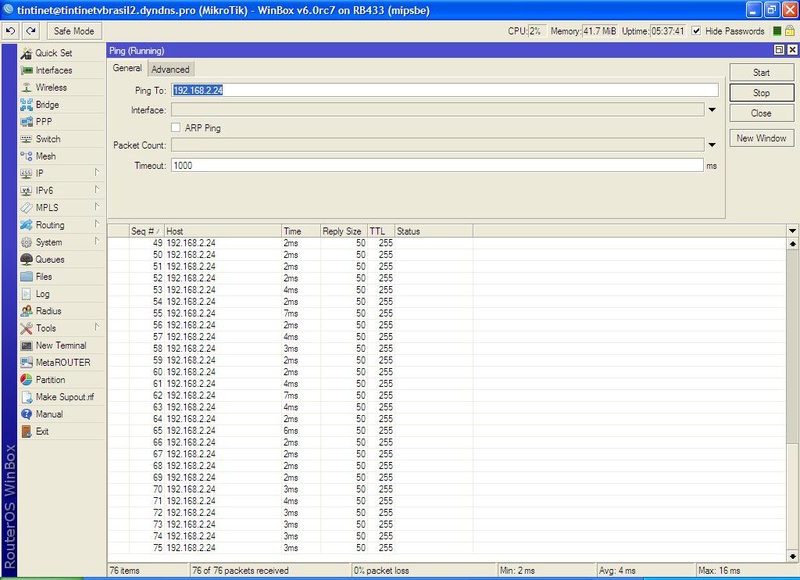Open Switch via its icon
The height and width of the screenshot is (580, 800).
(x=27, y=139)
